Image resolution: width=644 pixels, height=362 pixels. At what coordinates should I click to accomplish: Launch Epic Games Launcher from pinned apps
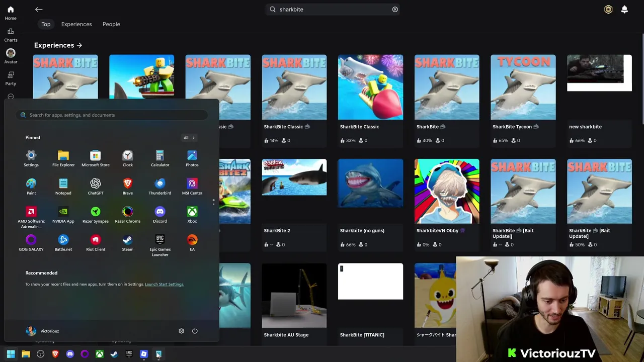click(160, 245)
